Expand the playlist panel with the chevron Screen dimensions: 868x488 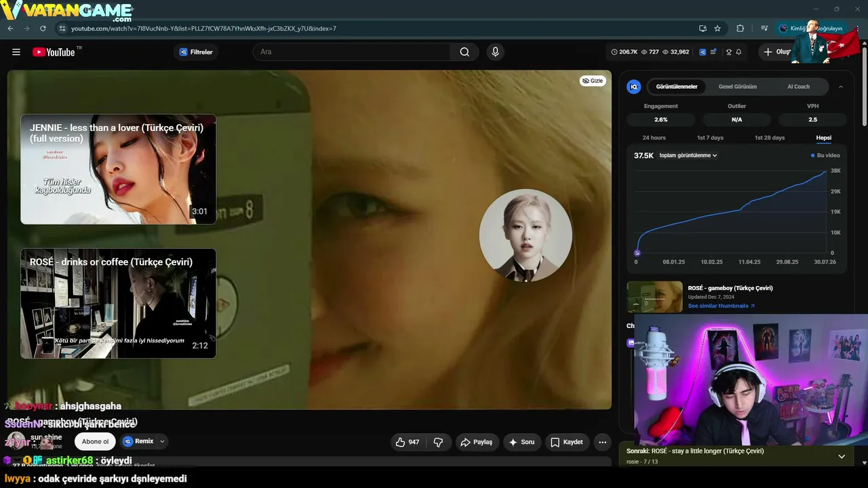click(842, 456)
